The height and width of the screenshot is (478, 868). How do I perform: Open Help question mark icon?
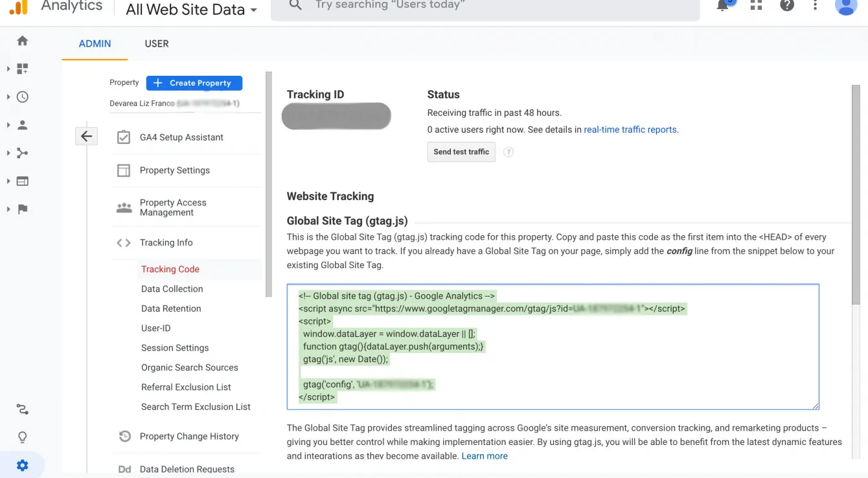point(786,5)
